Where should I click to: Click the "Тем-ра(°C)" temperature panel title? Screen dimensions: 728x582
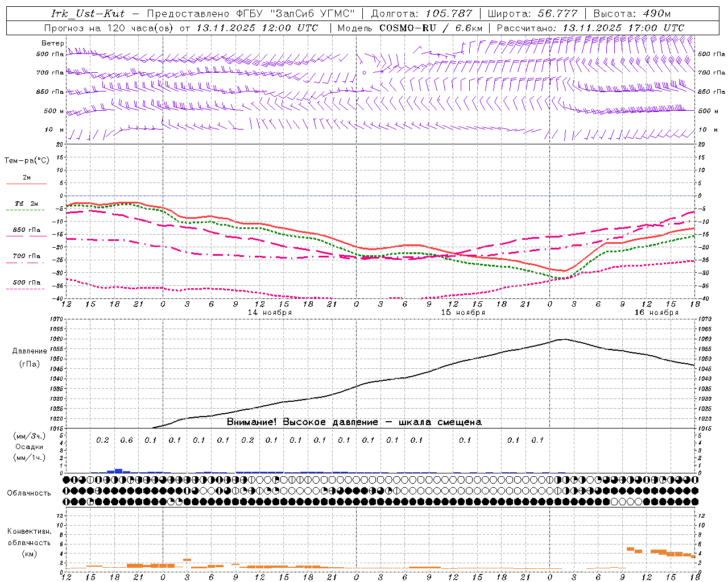coord(27,161)
